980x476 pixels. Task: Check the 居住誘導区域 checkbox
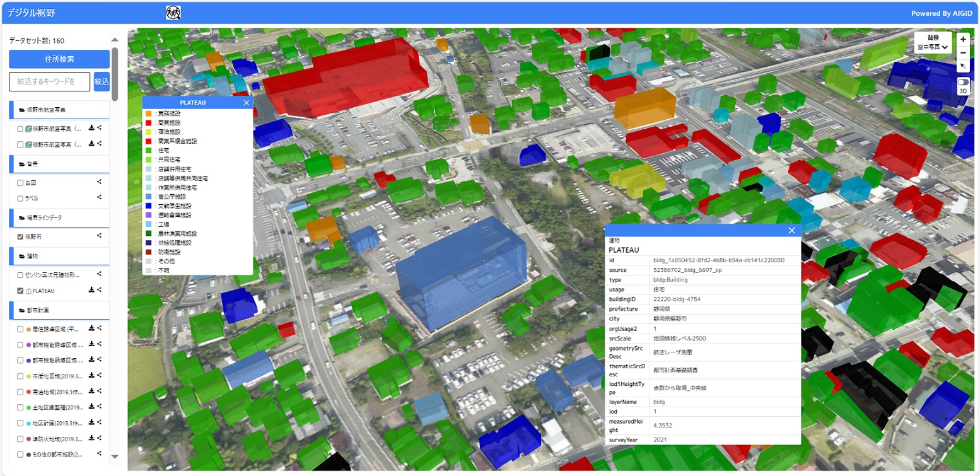point(20,329)
